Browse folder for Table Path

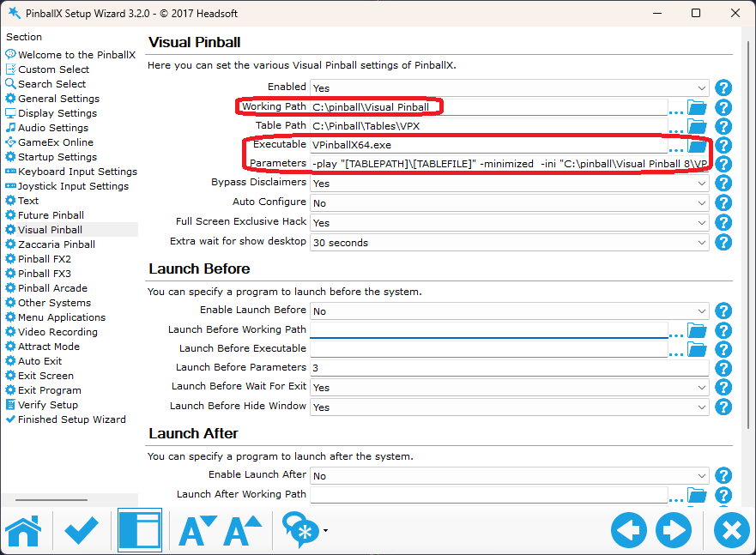click(697, 126)
